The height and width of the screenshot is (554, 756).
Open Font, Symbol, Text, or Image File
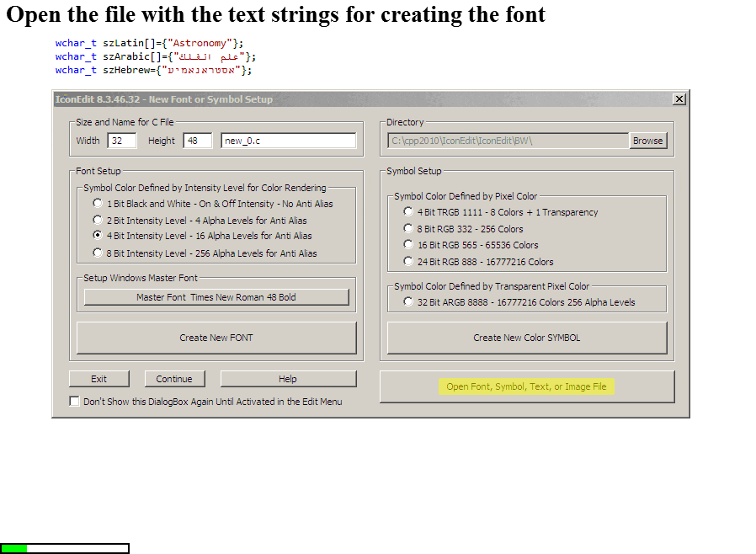(x=526, y=386)
